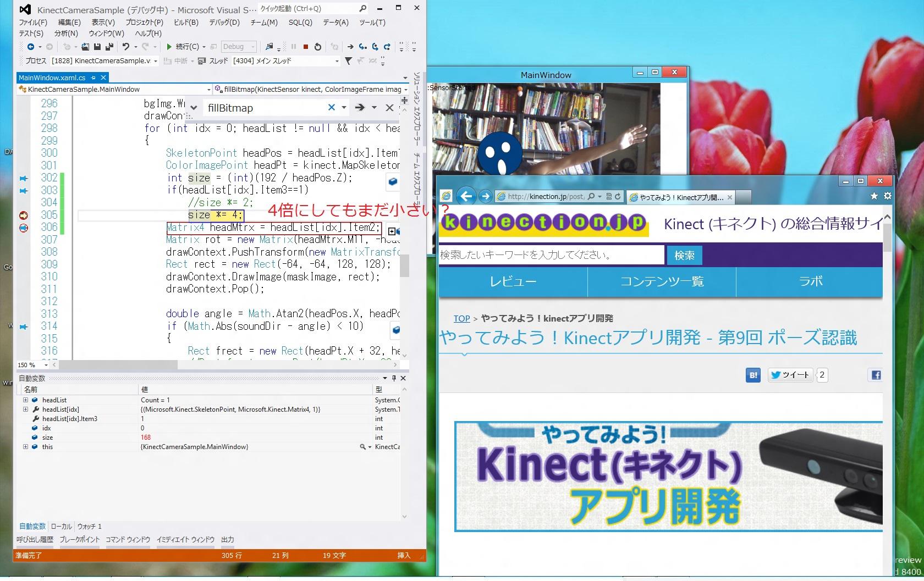Image resolution: width=924 pixels, height=581 pixels.
Task: Open the ブレークポイント panel tab
Action: [x=80, y=540]
